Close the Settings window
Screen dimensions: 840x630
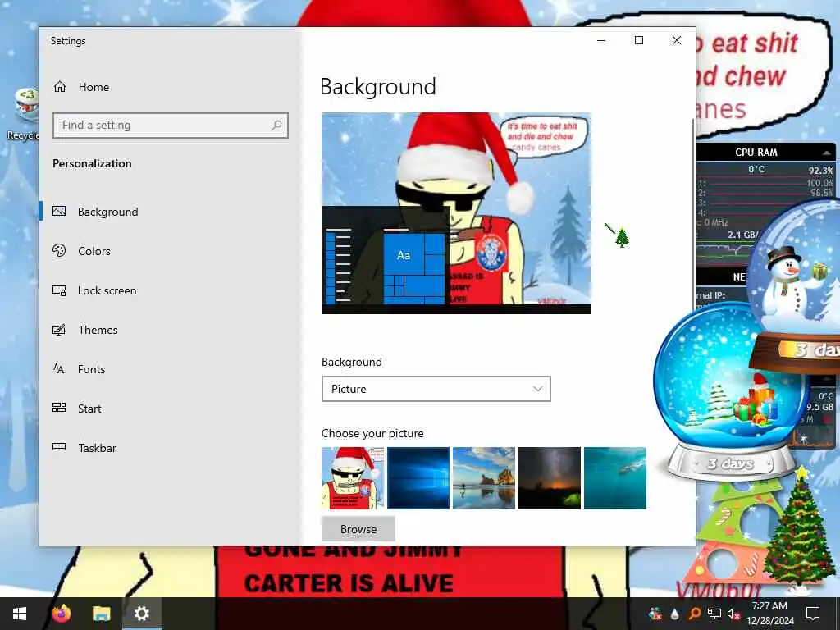[677, 41]
